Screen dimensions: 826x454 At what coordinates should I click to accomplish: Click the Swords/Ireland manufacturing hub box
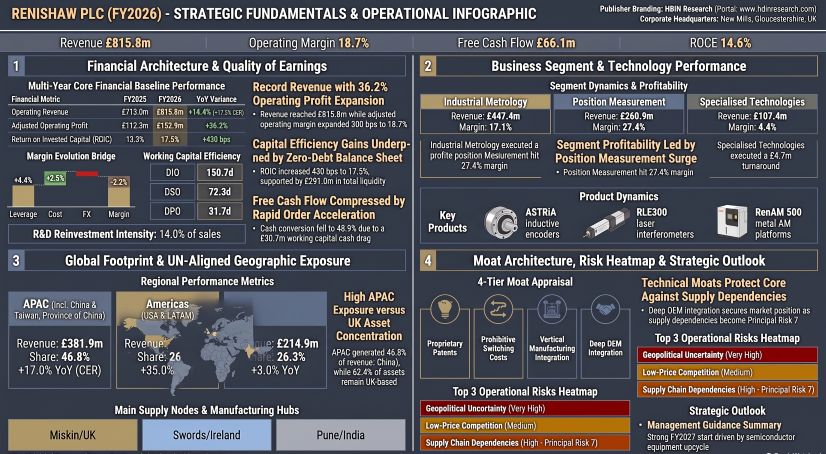[206, 435]
